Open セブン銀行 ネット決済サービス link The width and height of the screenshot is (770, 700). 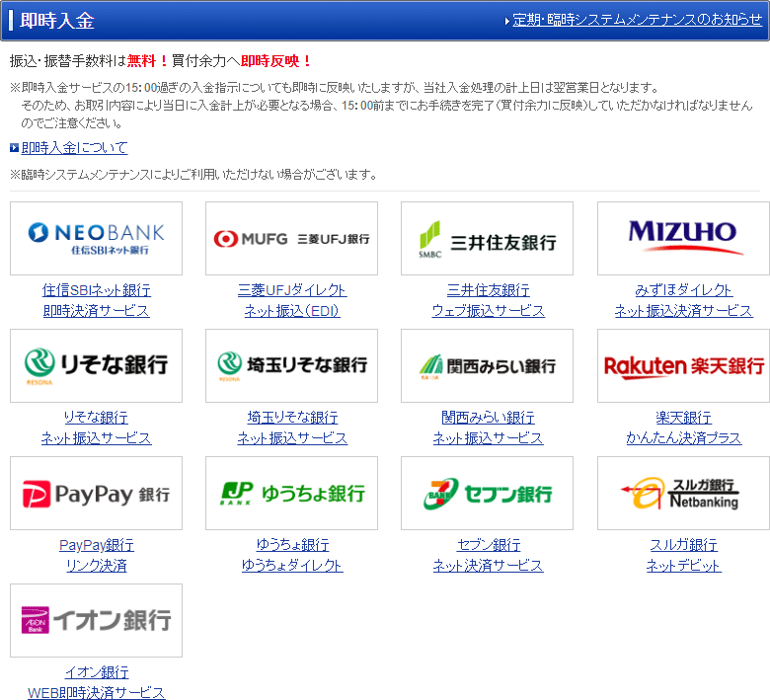coord(488,555)
